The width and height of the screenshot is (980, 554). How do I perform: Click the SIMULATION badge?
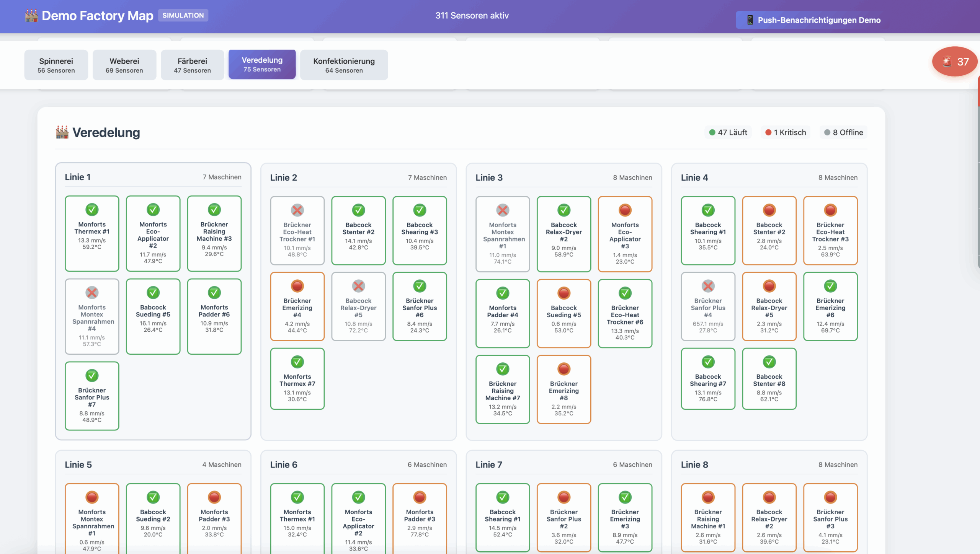point(183,15)
